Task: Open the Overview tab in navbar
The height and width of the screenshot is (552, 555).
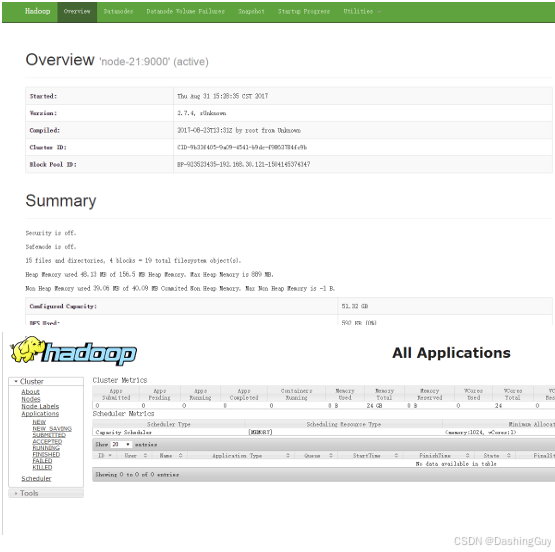Action: tap(77, 11)
